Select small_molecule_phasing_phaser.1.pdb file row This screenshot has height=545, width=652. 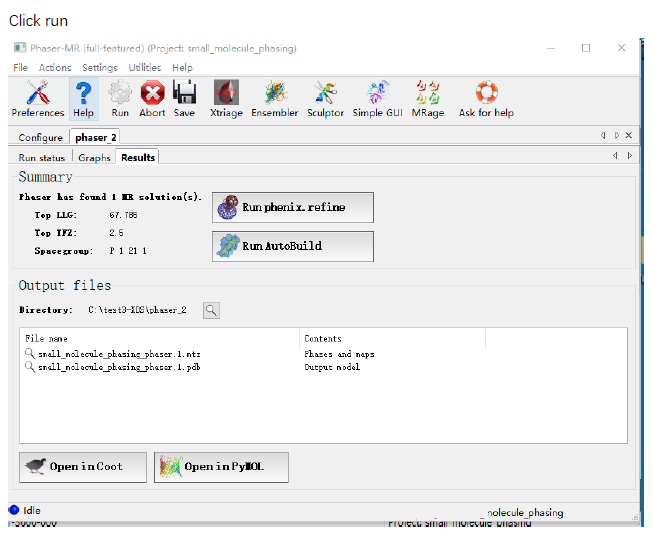323,367
